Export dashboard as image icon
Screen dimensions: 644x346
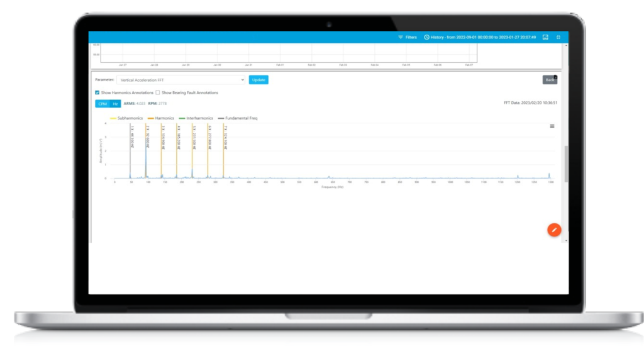[545, 37]
